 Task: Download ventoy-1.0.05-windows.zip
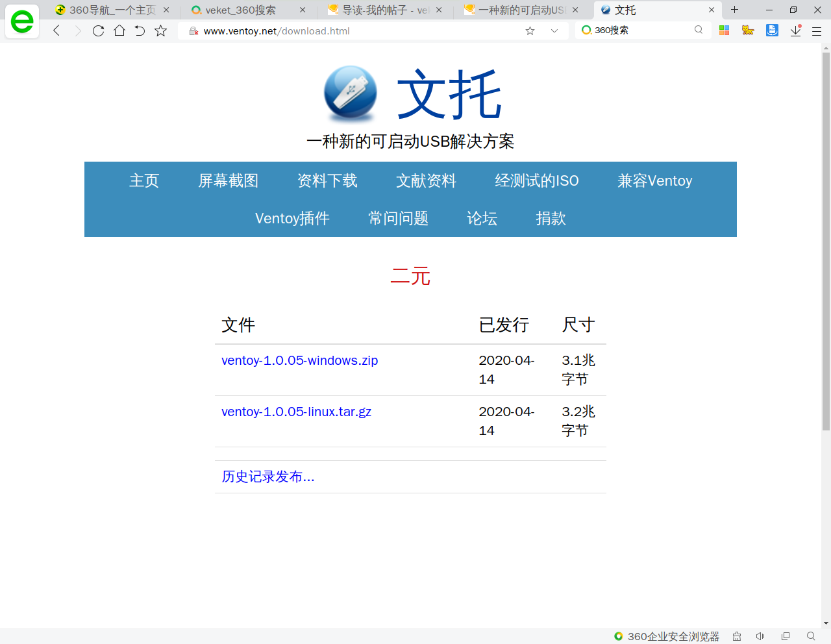click(x=300, y=360)
